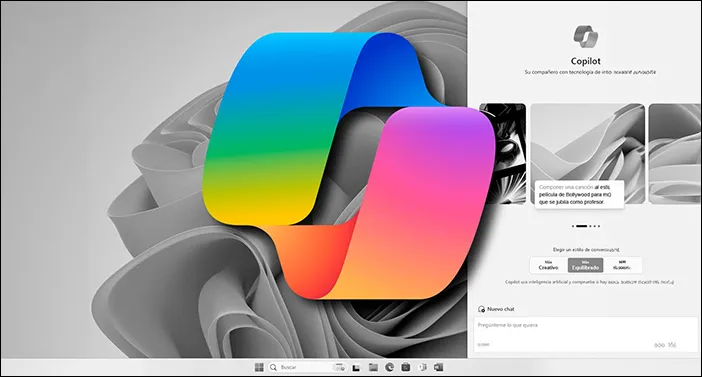Focus the Pregúnteme lo que quiera field

point(585,334)
